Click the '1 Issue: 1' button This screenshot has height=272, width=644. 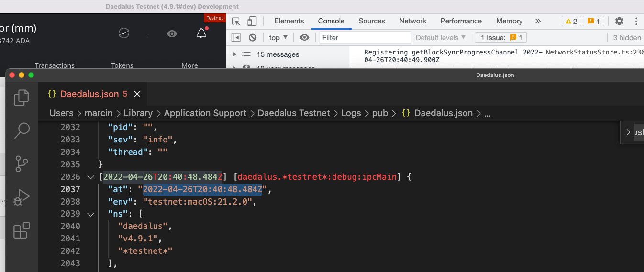pos(501,37)
